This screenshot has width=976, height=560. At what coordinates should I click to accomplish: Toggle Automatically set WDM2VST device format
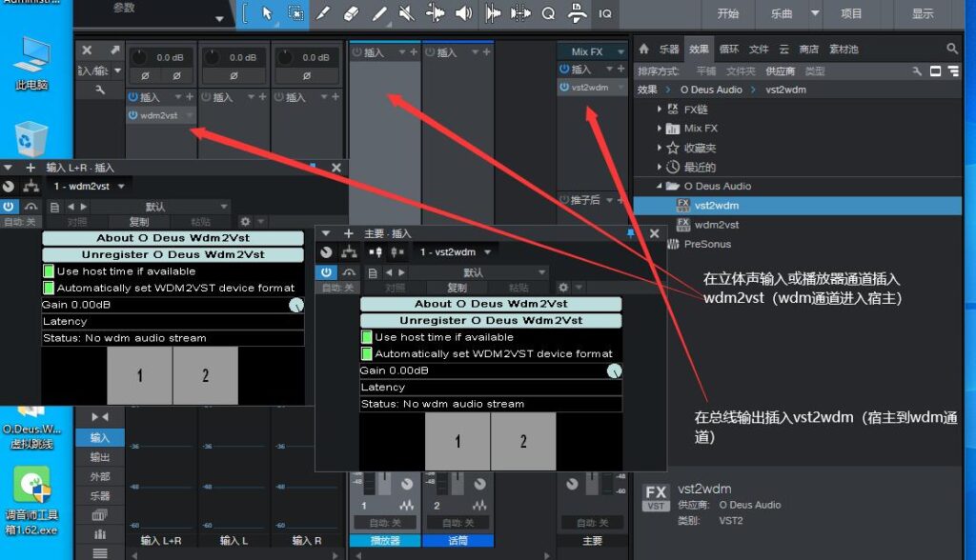click(x=366, y=353)
